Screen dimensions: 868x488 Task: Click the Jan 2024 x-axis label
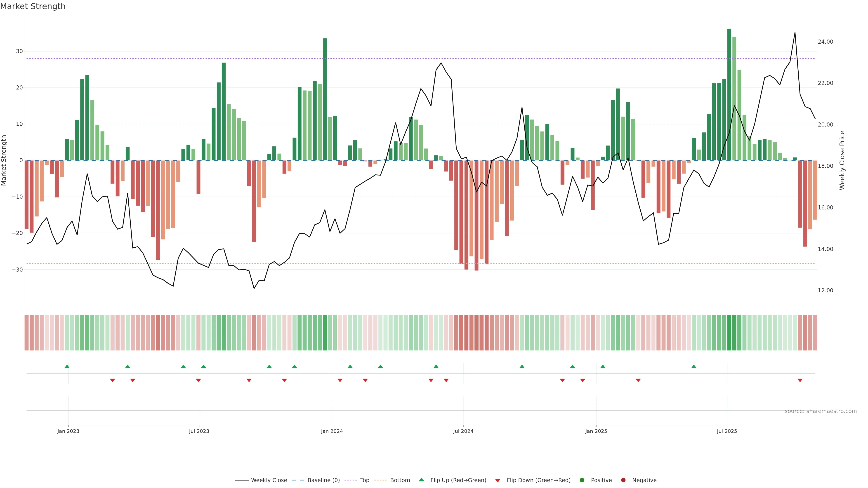[x=332, y=431]
